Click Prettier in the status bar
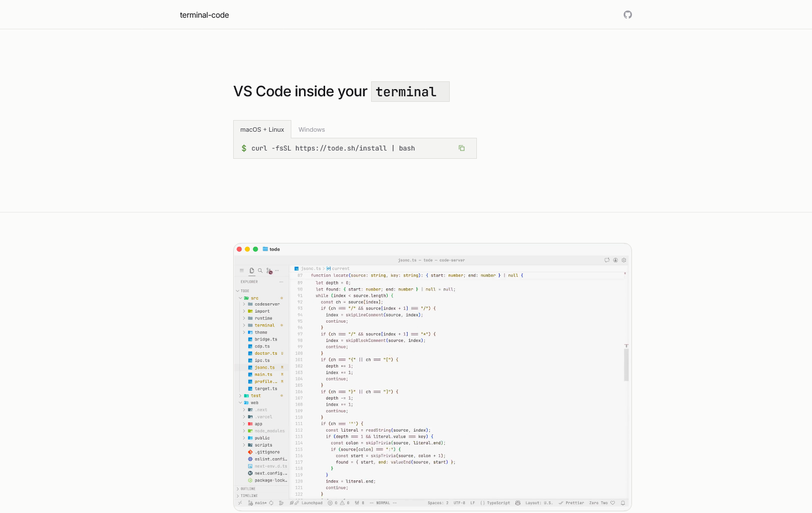 coord(575,503)
